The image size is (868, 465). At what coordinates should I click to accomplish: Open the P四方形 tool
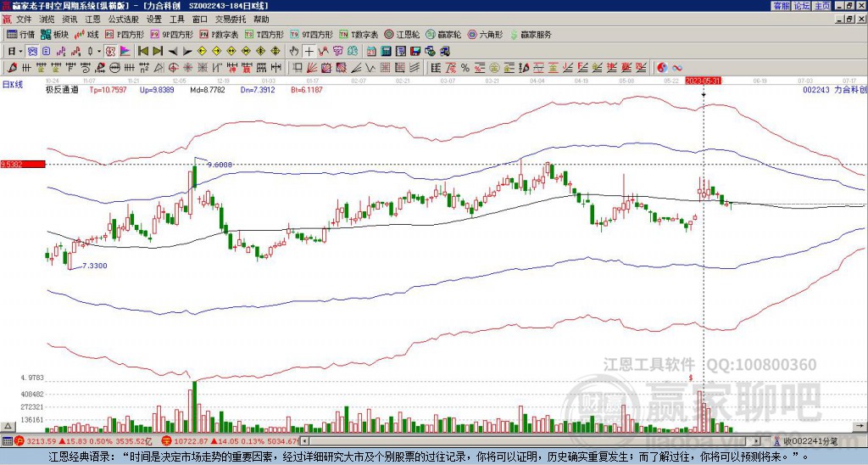(x=125, y=34)
